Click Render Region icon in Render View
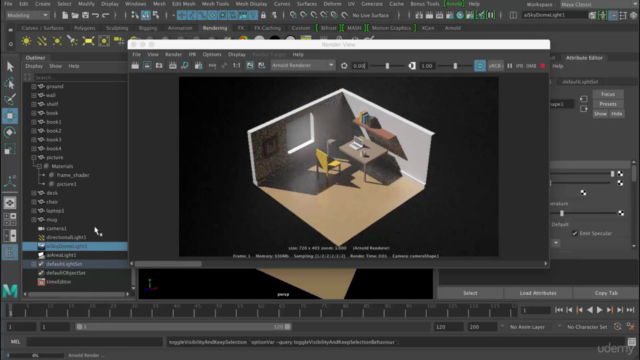 pos(147,65)
